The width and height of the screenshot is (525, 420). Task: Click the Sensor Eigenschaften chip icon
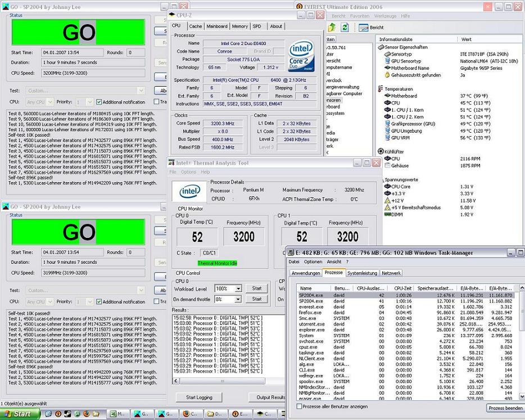point(381,47)
